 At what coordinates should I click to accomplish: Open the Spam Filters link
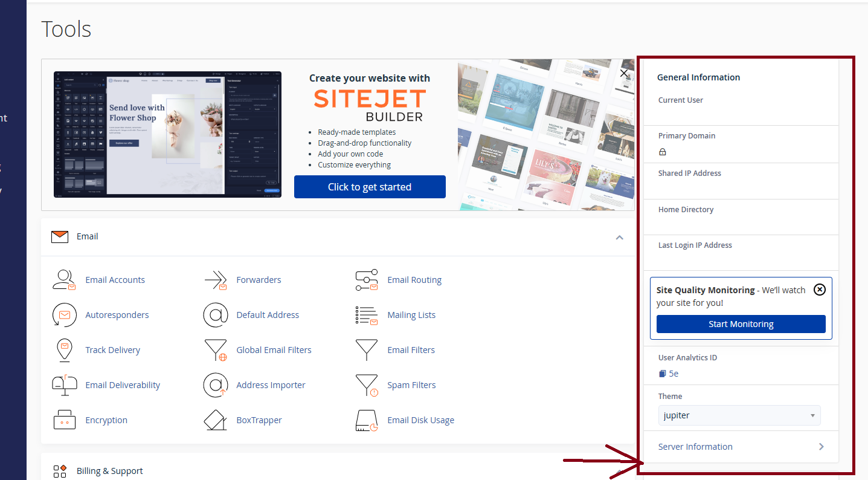(411, 385)
